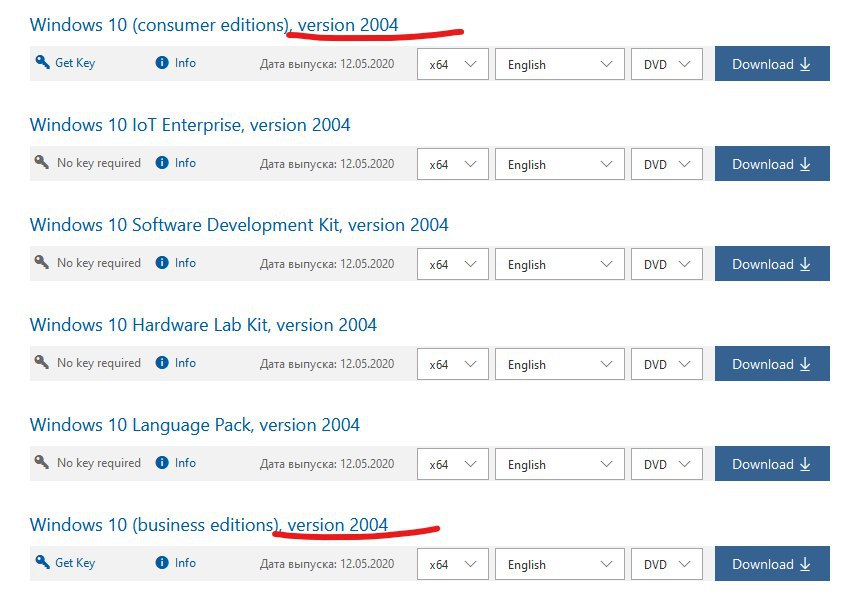Open English language dropdown for IoT Enterprise
Image resolution: width=857 pixels, height=606 pixels.
(560, 164)
